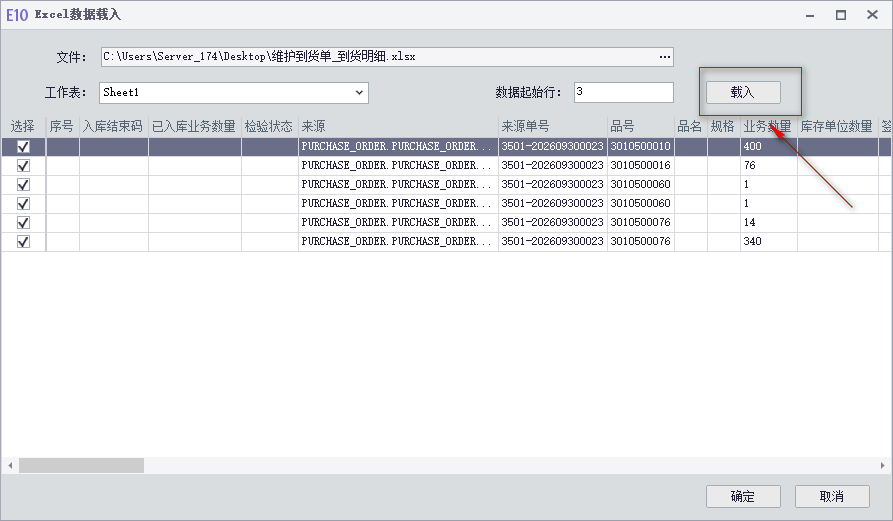The height and width of the screenshot is (521, 893).
Task: Select 业务数量 cell showing 14
Action: (x=768, y=223)
